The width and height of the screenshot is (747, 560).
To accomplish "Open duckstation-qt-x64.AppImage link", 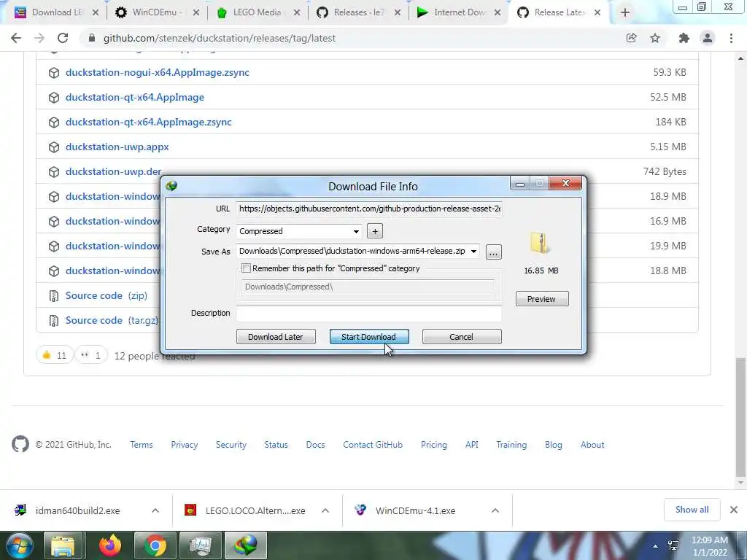I will (135, 97).
